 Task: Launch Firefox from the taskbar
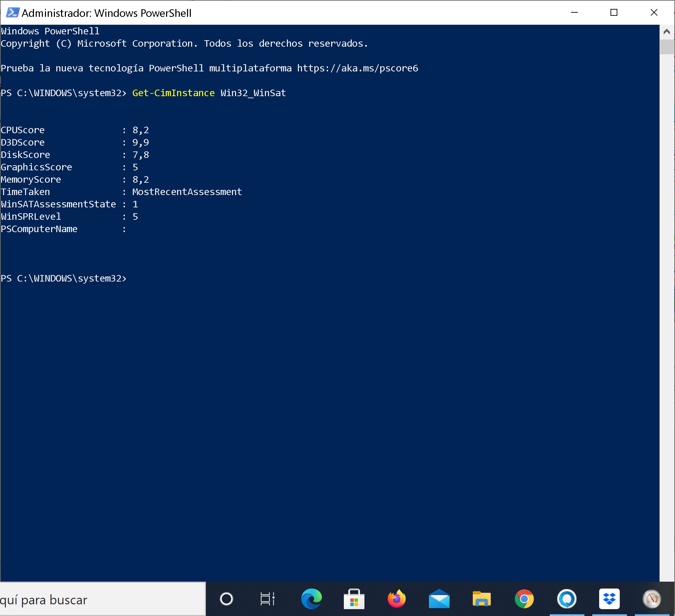(x=396, y=599)
